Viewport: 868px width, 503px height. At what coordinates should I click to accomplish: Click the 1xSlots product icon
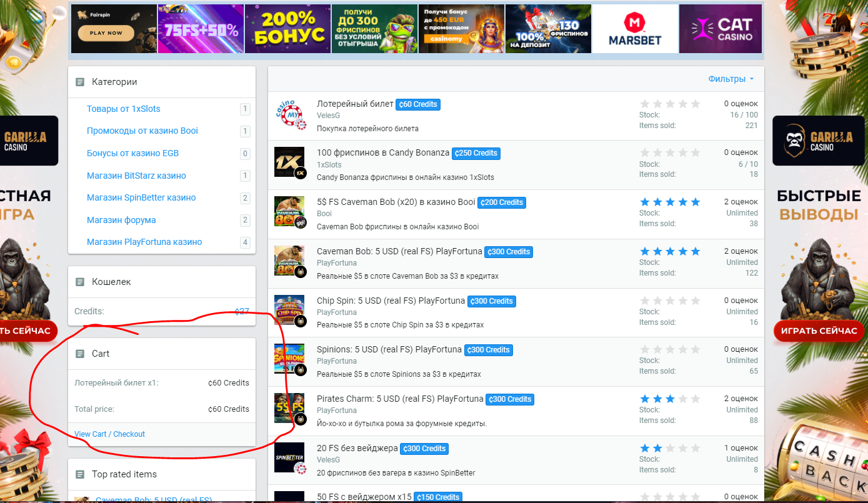click(x=289, y=162)
